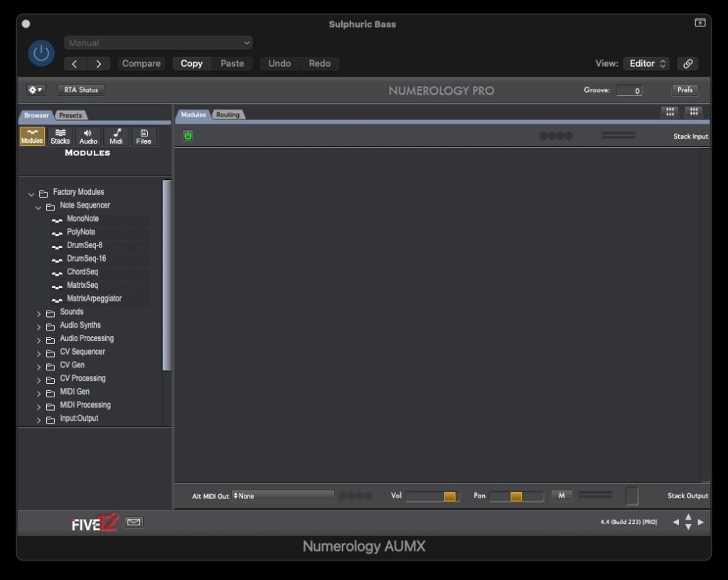Toggle the M mute button
Image resolution: width=728 pixels, height=580 pixels.
pyautogui.click(x=562, y=495)
